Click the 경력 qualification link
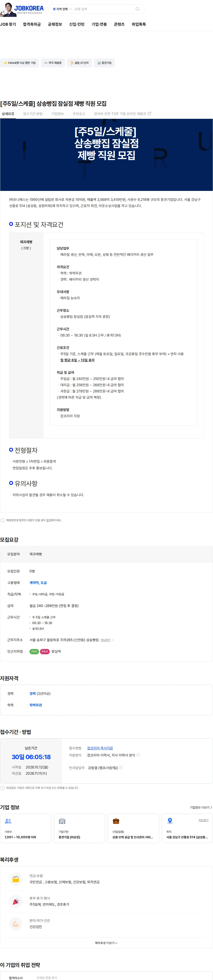 point(33,694)
